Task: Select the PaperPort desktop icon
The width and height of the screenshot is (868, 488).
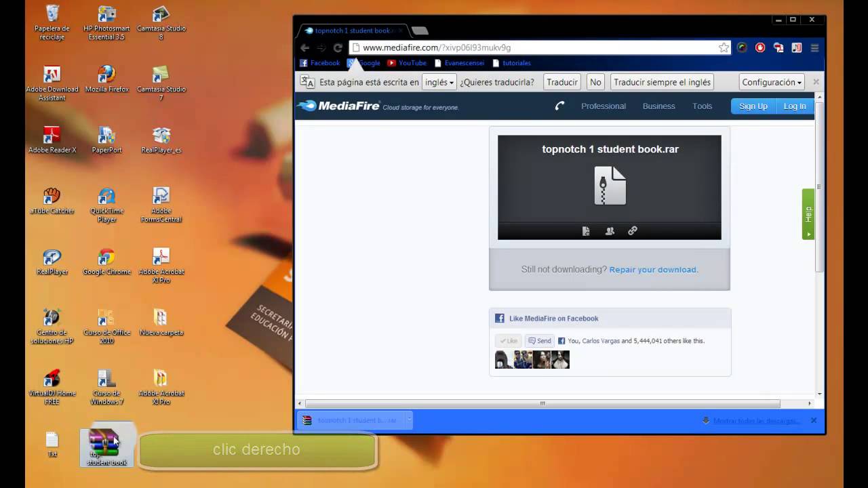Action: (106, 140)
